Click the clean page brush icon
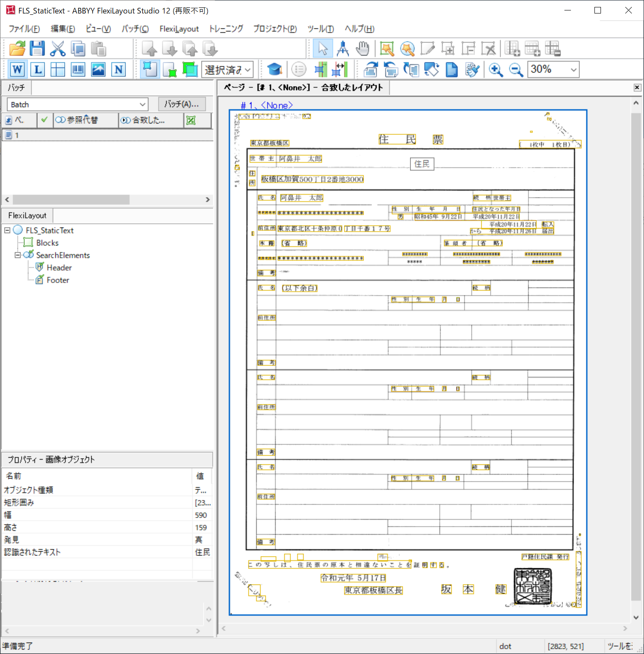 click(472, 69)
